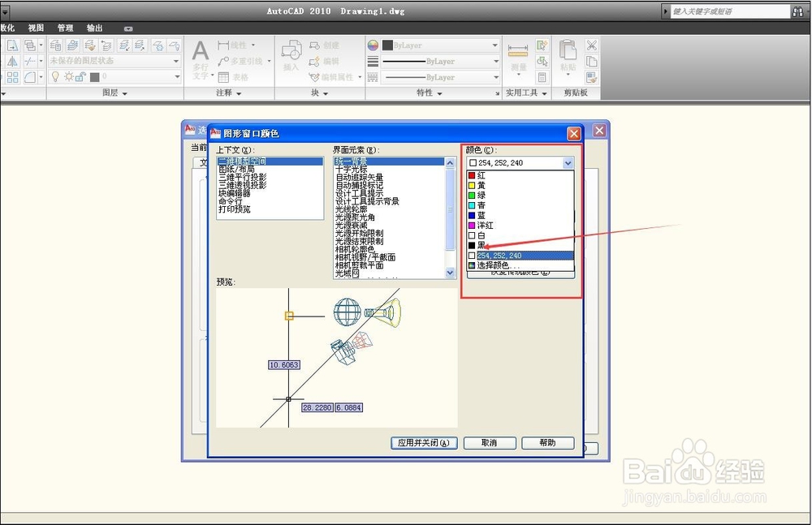Select 洋红 color in list
The height and width of the screenshot is (525, 812).
point(520,226)
